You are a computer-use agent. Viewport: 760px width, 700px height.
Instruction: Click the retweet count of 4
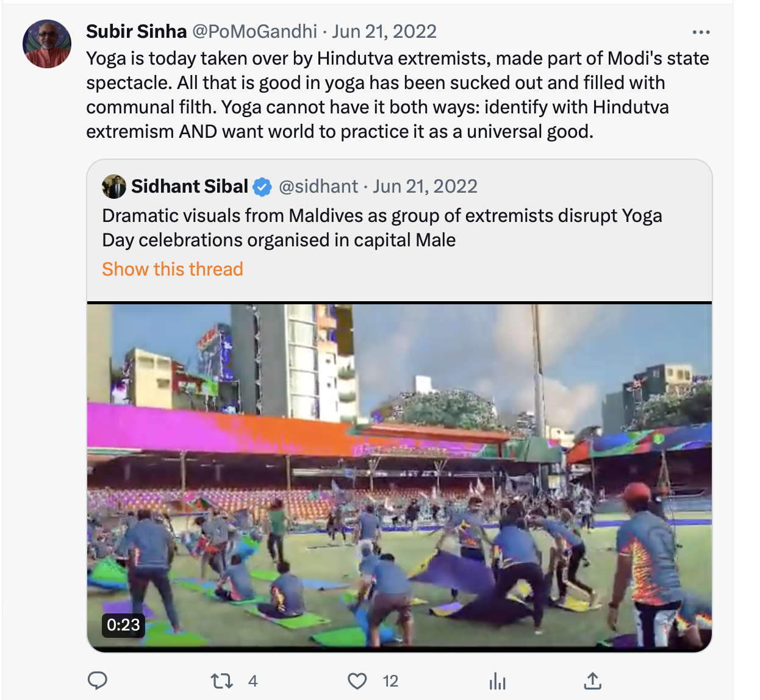click(253, 681)
